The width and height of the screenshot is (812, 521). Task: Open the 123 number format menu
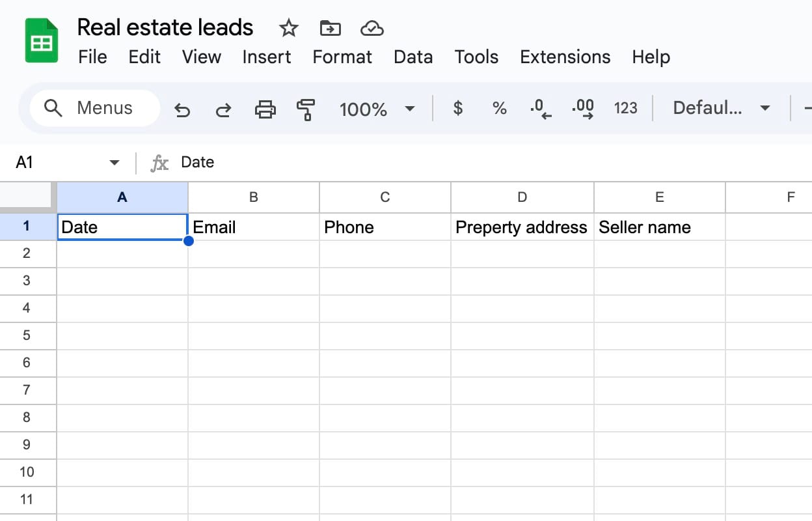point(625,108)
